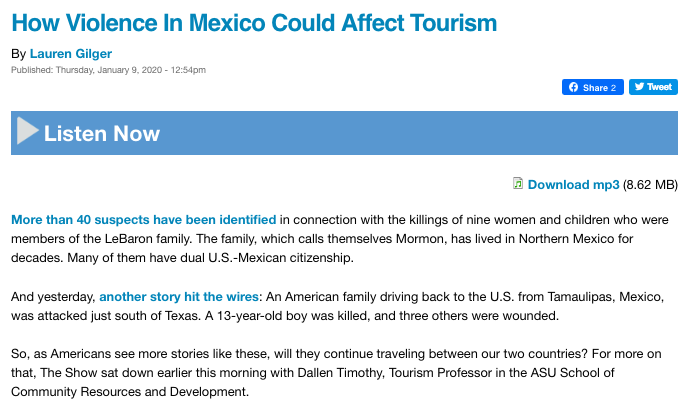Image resolution: width=686 pixels, height=412 pixels.
Task: Click empty area of blue Listen Now bar
Action: click(416, 133)
